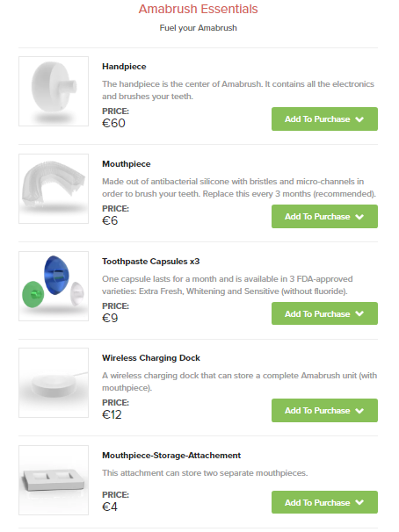Click the Handpiece product image
Image resolution: width=399 pixels, height=532 pixels.
[x=54, y=91]
